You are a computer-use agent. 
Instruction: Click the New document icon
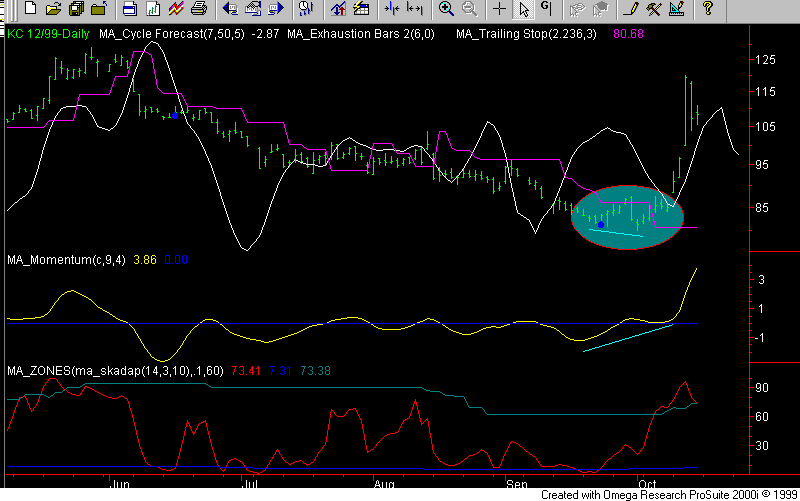pos(30,10)
